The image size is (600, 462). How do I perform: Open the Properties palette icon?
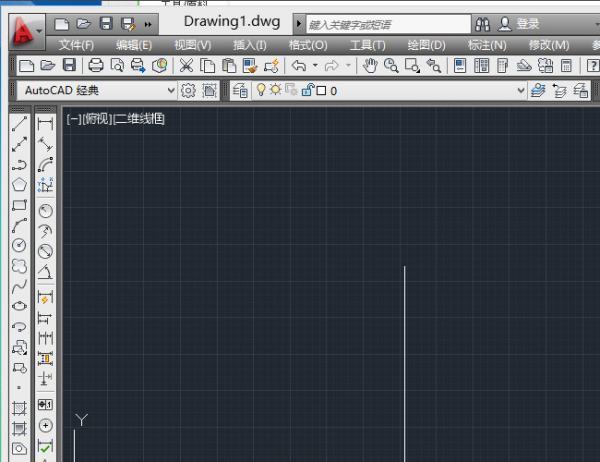[460, 65]
